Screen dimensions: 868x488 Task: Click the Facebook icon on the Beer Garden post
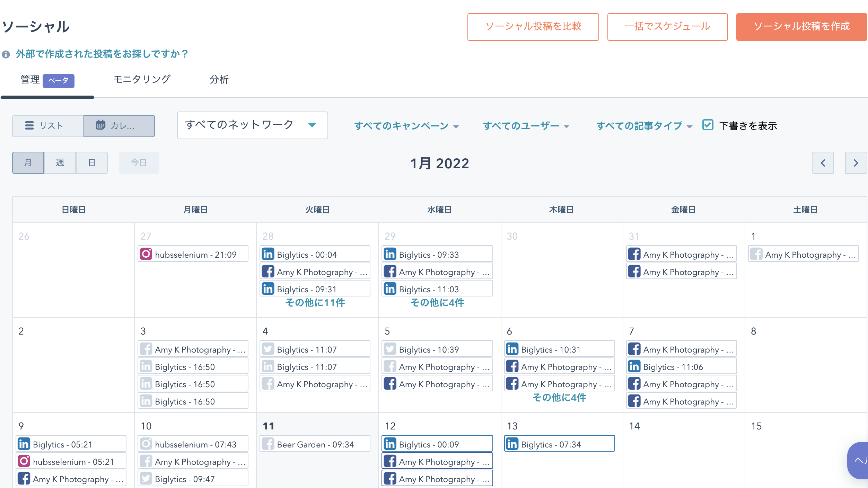[269, 444]
